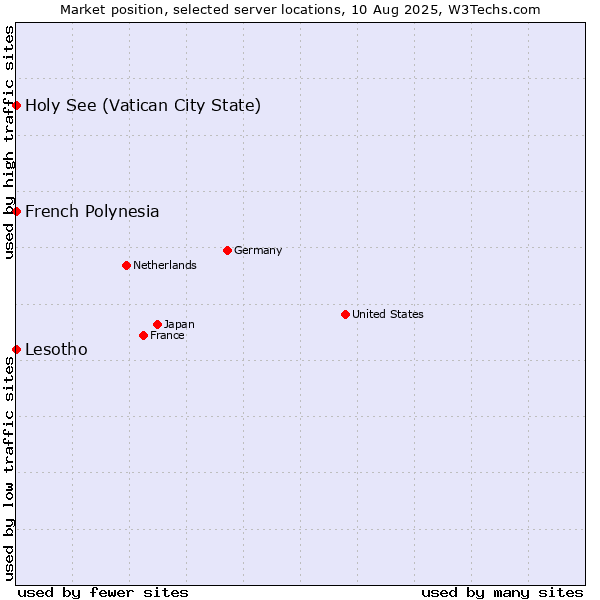
Task: Click the Holy See (Vatican City State) data point
Action: tap(16, 105)
